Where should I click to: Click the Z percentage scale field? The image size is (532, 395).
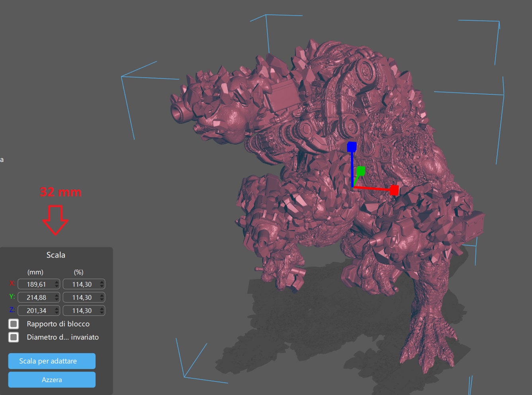(x=81, y=311)
